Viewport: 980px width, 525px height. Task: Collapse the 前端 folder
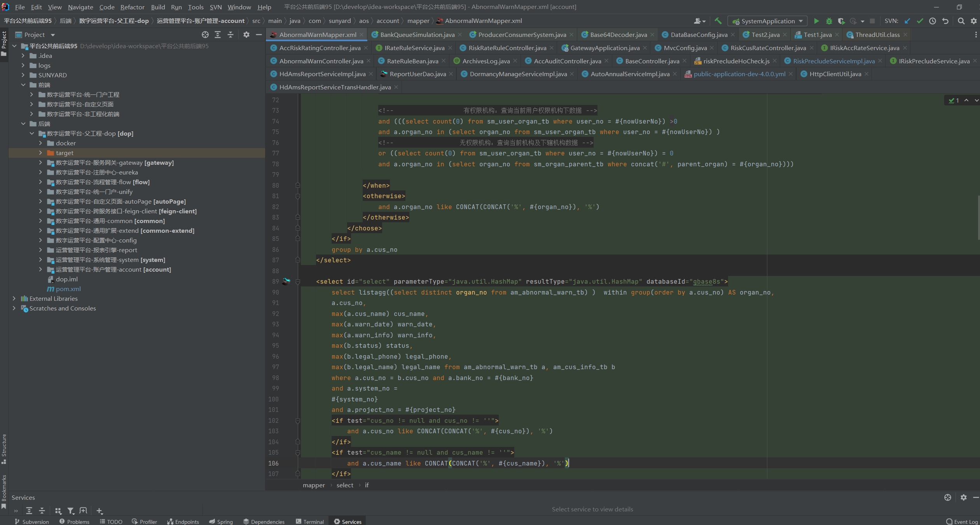[23, 85]
